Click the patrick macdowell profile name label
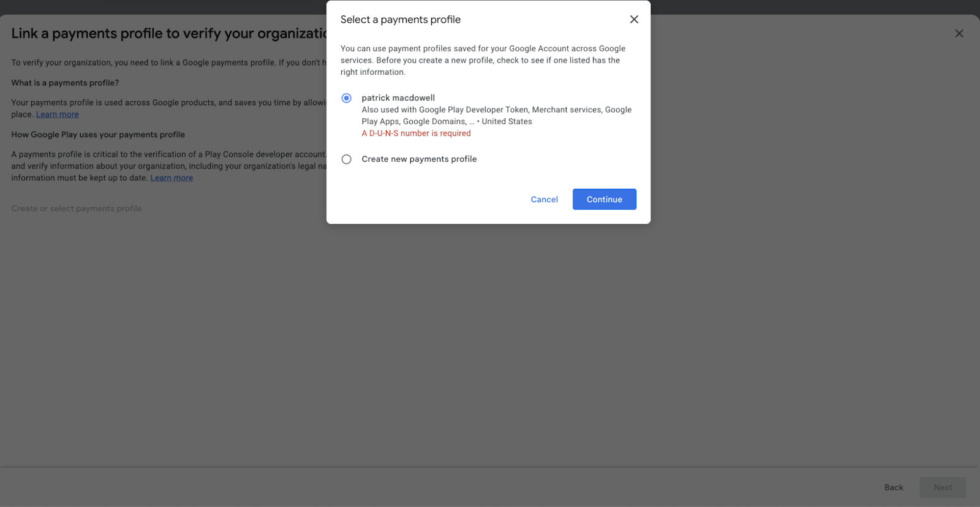The image size is (980, 507). click(398, 97)
